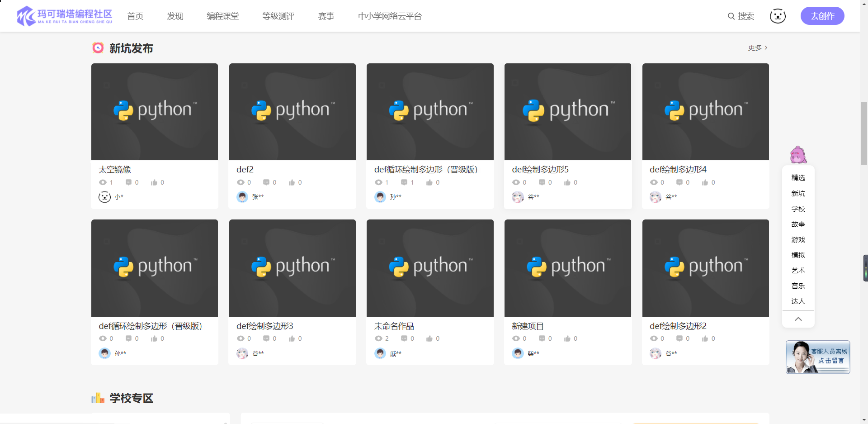The image size is (868, 424).
Task: Open the 赛事 menu item
Action: [x=326, y=16]
